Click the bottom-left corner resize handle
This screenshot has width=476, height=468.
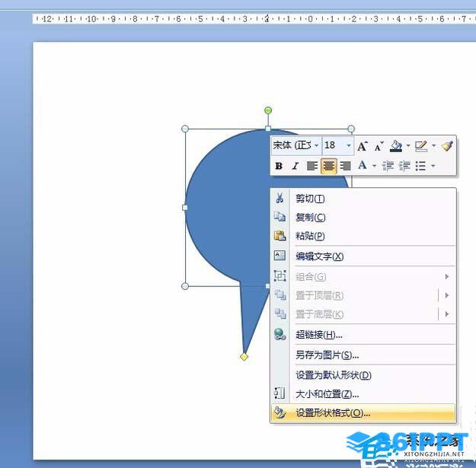[185, 286]
